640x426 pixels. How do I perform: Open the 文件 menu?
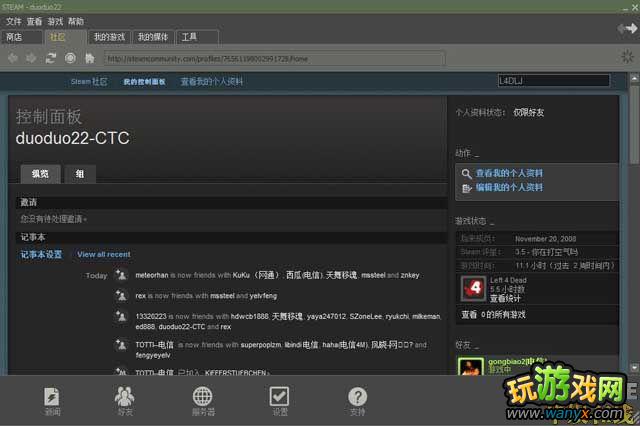pyautogui.click(x=13, y=21)
